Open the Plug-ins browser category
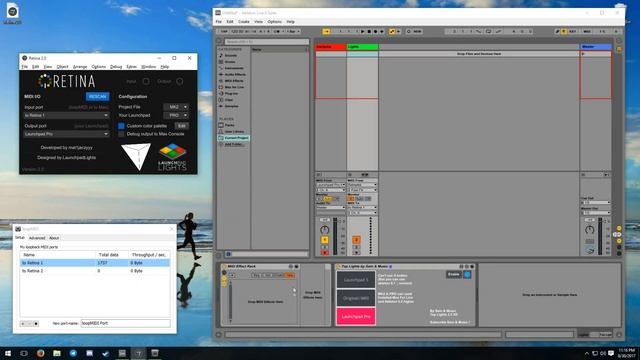This screenshot has width=640, height=360. click(231, 93)
